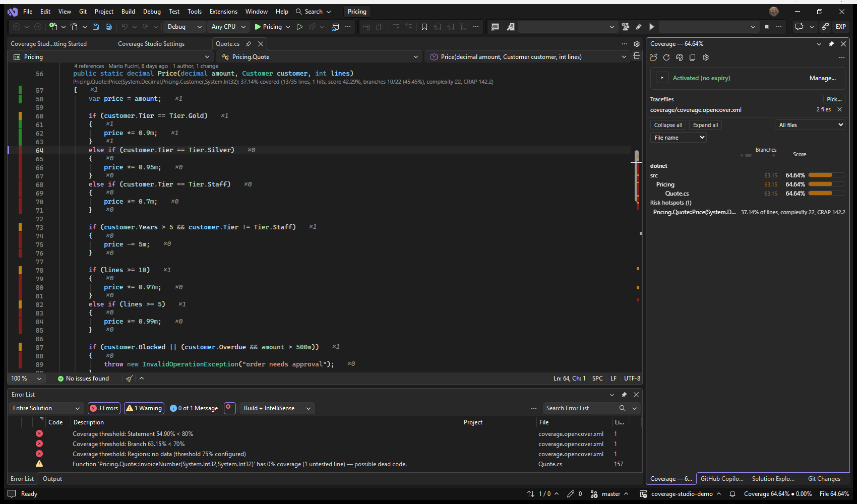Viewport: 857px width, 504px height.
Task: Click Save All in the toolbar
Action: click(108, 27)
